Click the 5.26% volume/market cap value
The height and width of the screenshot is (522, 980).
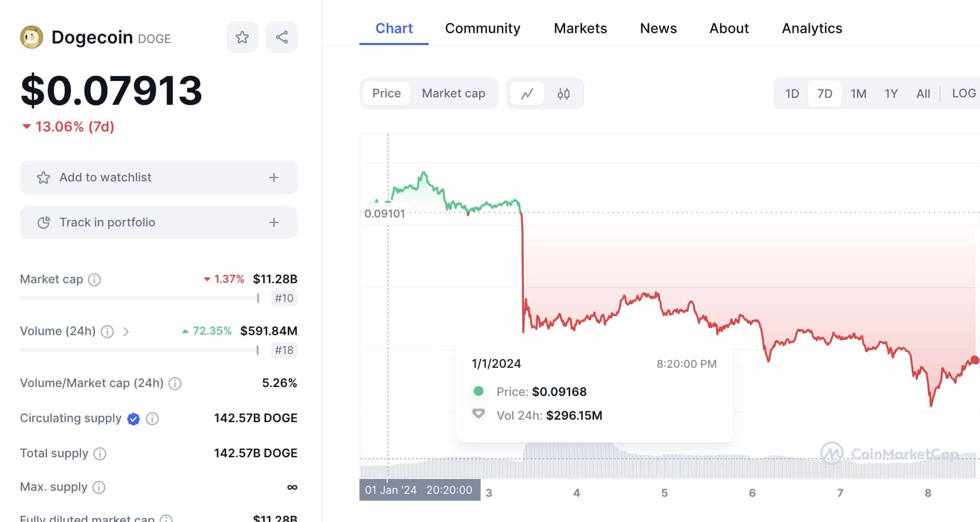[x=279, y=383]
